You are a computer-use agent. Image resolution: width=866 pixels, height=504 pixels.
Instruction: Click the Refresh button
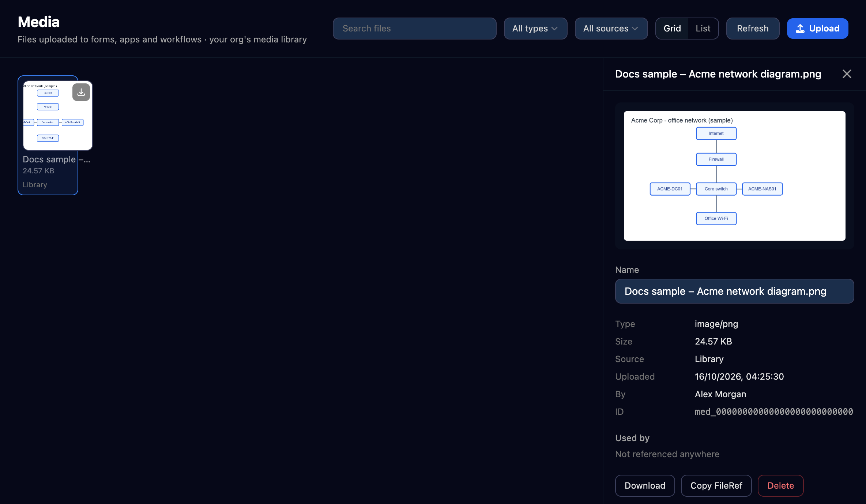(753, 29)
